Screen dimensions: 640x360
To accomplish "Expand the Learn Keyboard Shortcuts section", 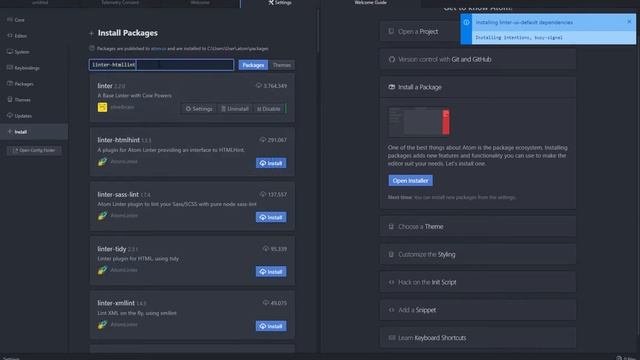I will point(478,338).
